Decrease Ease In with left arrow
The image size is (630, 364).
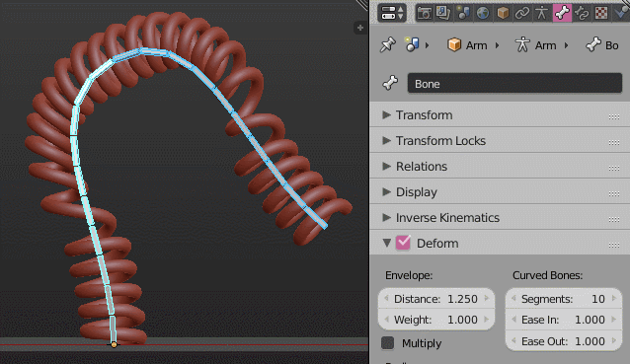tap(513, 319)
